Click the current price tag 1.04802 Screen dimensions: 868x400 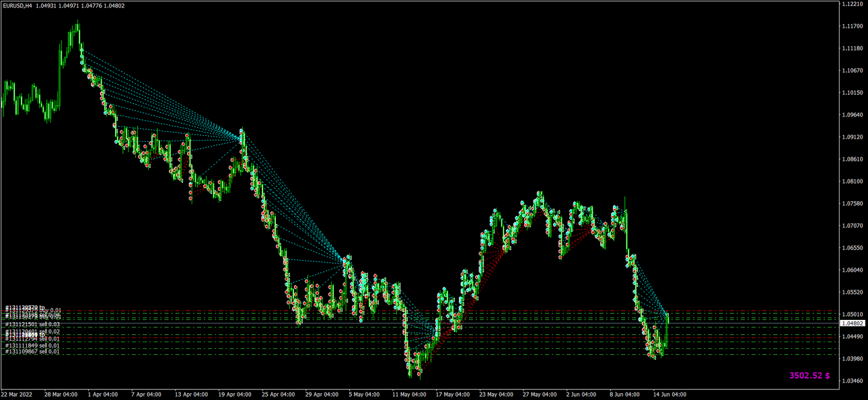(x=853, y=323)
